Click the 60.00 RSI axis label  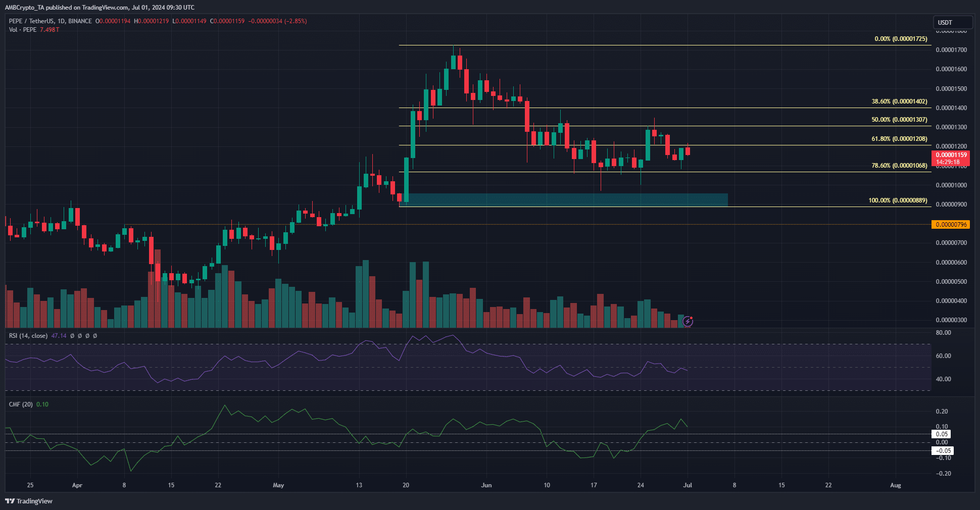click(943, 356)
